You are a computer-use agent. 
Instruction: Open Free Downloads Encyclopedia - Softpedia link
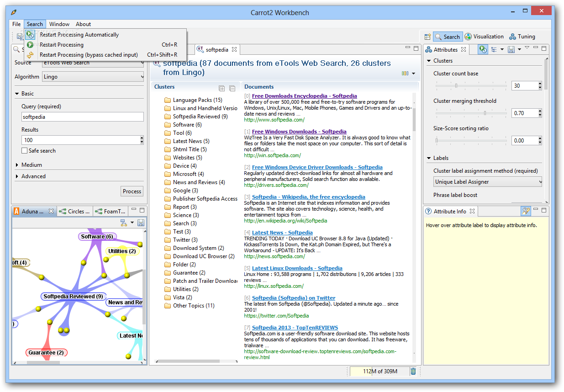click(305, 96)
